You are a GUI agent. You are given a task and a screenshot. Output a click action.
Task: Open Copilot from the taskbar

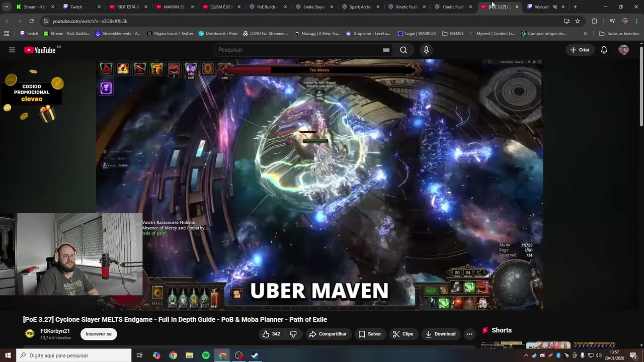[156, 355]
